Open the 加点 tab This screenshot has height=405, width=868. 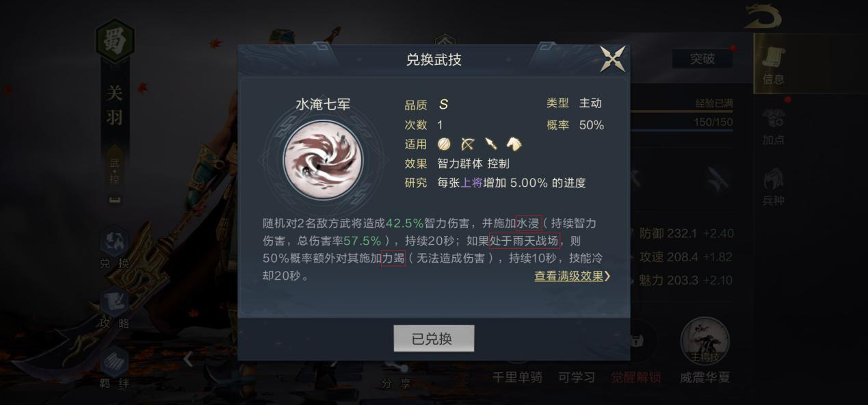pyautogui.click(x=774, y=126)
